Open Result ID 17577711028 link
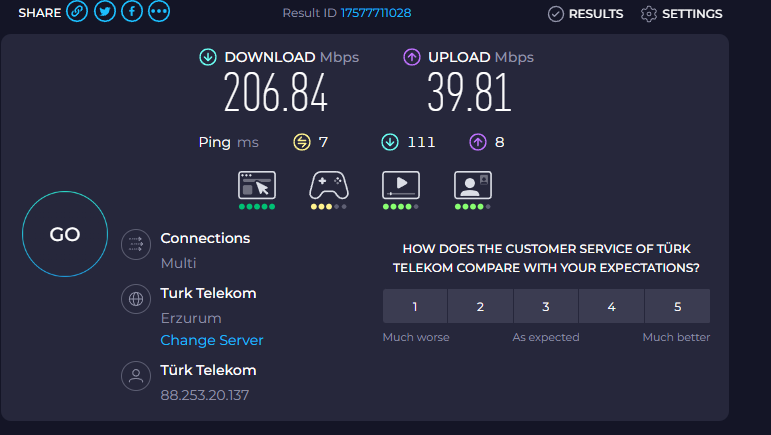 click(376, 13)
